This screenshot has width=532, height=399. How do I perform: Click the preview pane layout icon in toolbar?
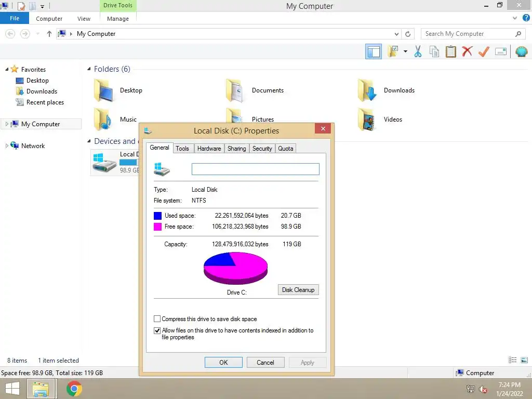pos(373,51)
